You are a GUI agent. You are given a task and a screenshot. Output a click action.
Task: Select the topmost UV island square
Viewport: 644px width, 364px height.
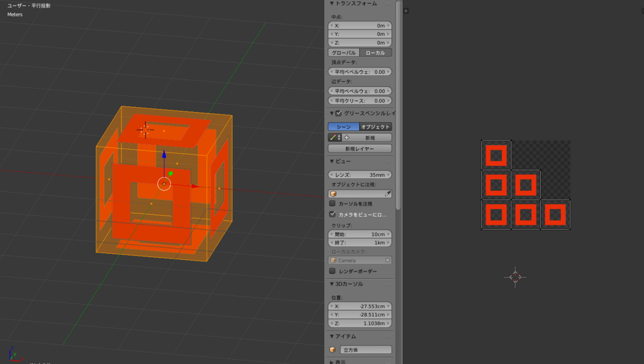496,156
